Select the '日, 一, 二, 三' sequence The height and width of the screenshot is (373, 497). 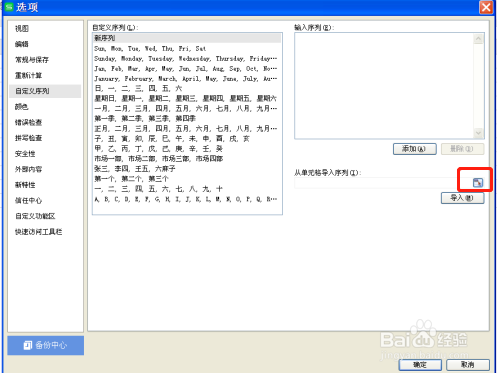pyautogui.click(x=187, y=89)
